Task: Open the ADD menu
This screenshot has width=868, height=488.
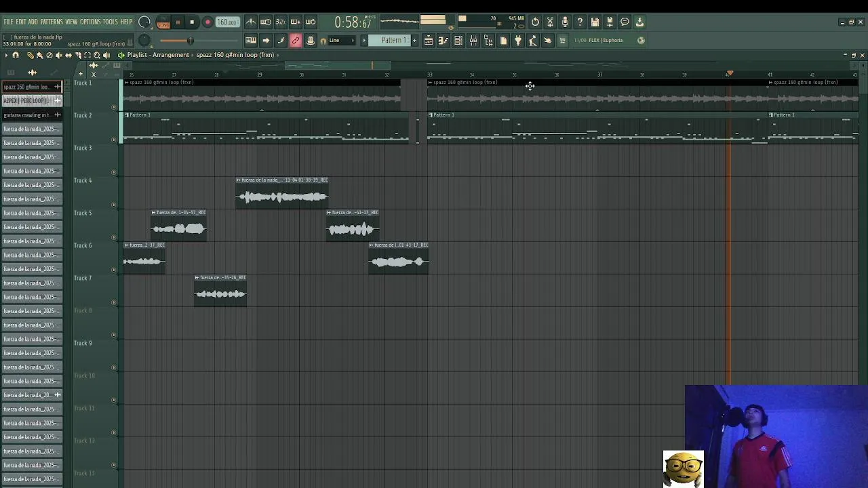Action: (x=33, y=22)
